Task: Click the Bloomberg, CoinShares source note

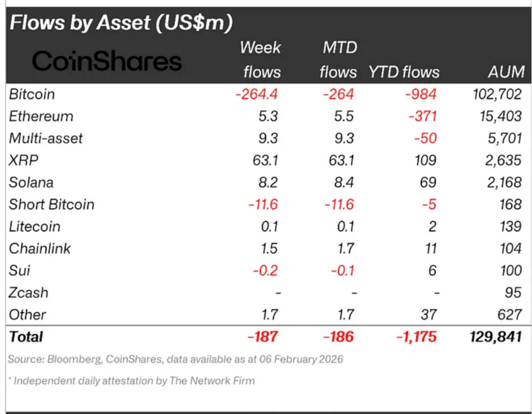Action: click(x=176, y=359)
